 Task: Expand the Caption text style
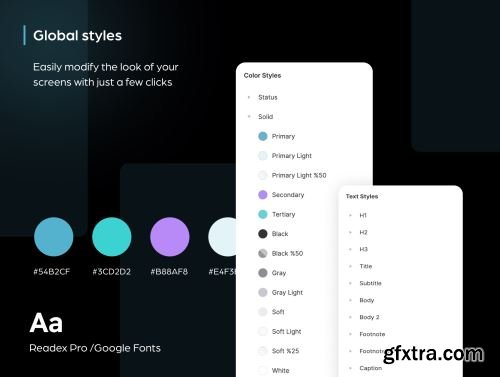[350, 368]
